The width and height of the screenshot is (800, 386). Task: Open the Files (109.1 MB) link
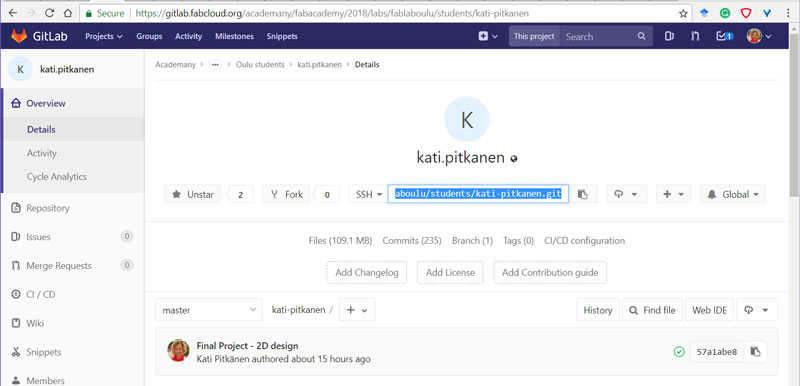click(340, 241)
